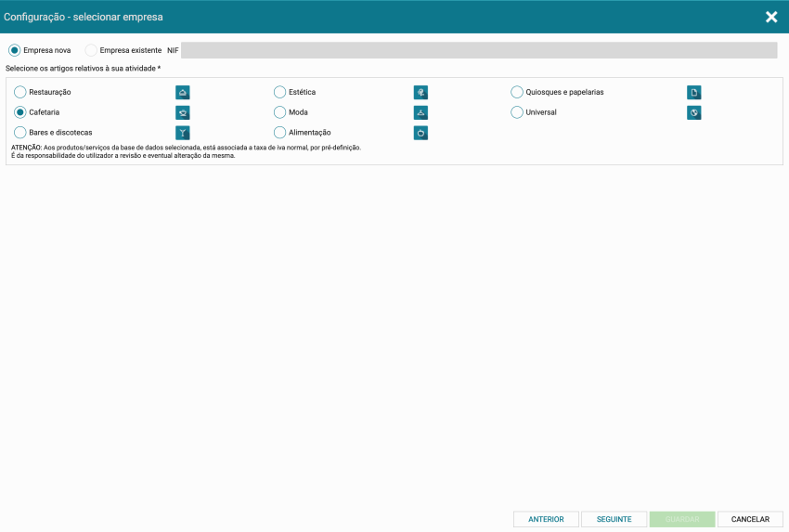Click the Alimentação apple icon
789x532 pixels.
pos(420,133)
